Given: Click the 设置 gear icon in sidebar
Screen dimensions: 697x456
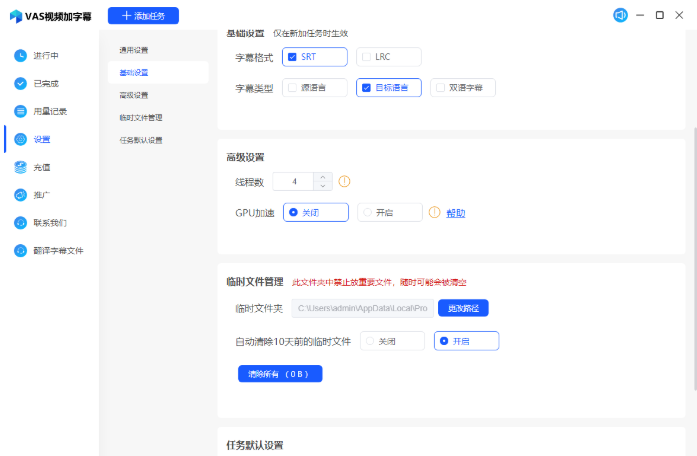Looking at the screenshot, I should click(x=20, y=139).
